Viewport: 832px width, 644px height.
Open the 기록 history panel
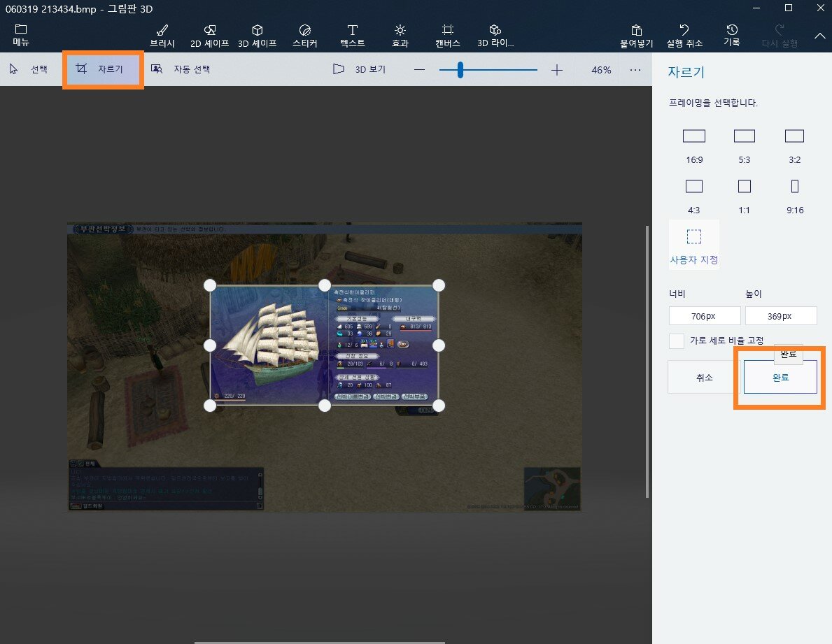(x=732, y=35)
